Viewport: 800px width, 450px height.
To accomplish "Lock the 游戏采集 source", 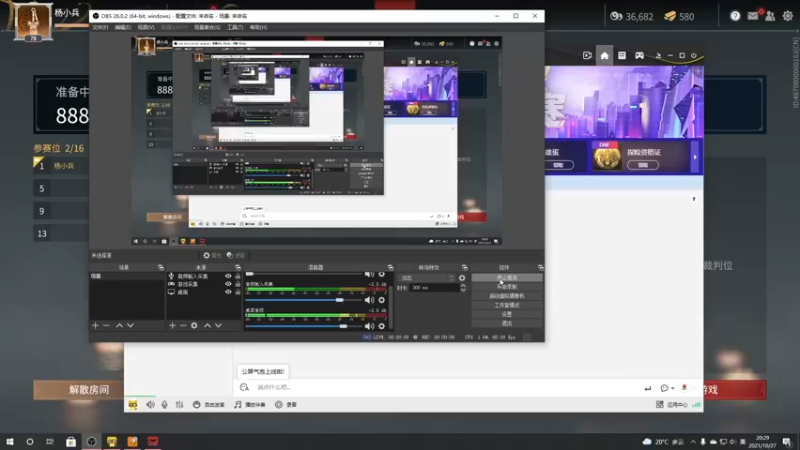I will tap(237, 284).
